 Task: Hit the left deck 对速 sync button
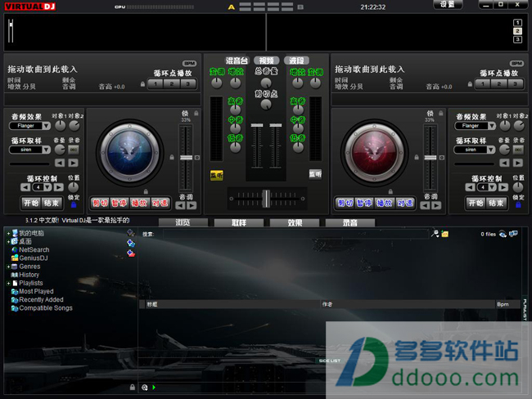(160, 203)
